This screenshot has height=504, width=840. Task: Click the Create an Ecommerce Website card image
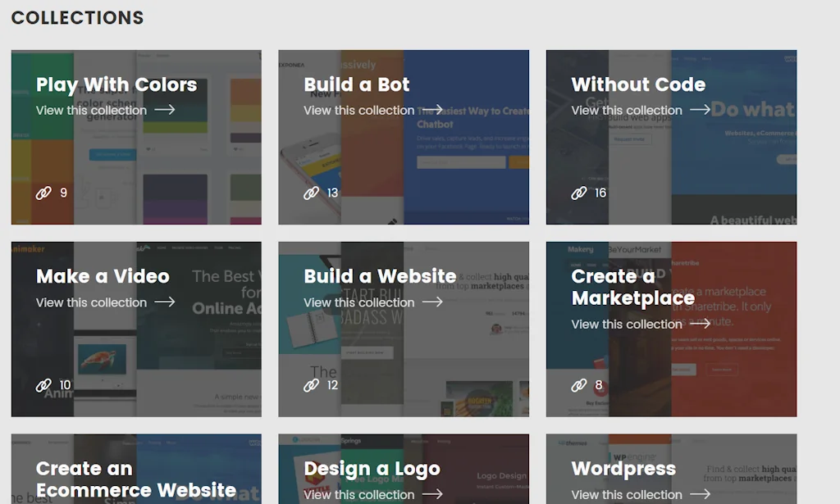click(x=136, y=468)
